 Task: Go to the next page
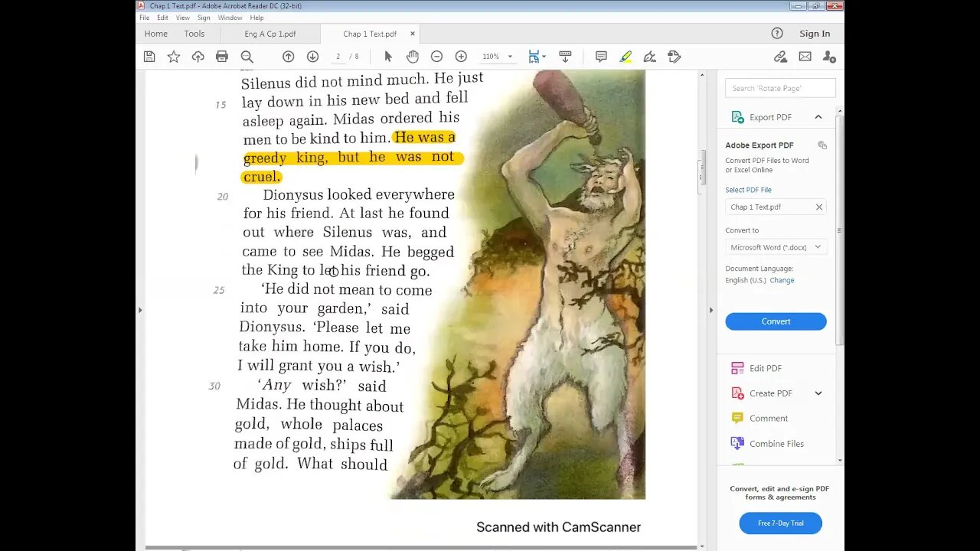(312, 57)
